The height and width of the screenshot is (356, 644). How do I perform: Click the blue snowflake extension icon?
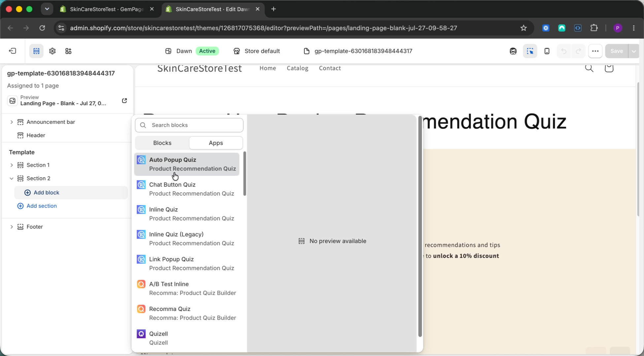[546, 28]
